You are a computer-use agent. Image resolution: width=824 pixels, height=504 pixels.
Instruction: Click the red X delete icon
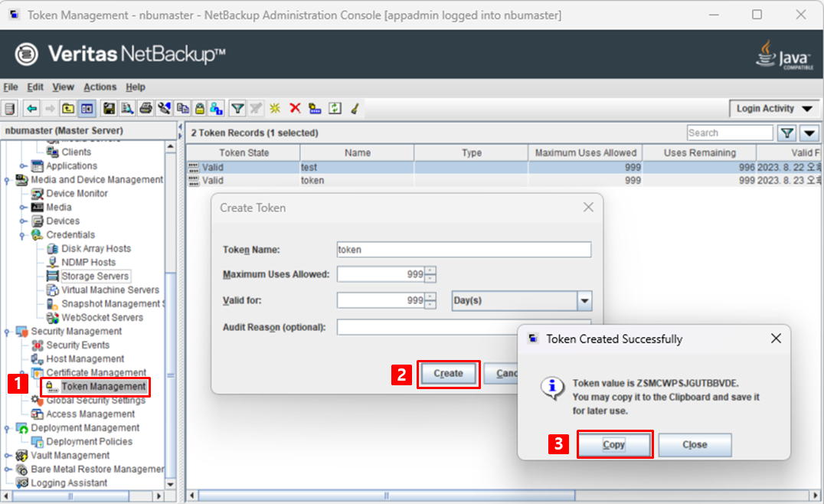click(x=295, y=108)
